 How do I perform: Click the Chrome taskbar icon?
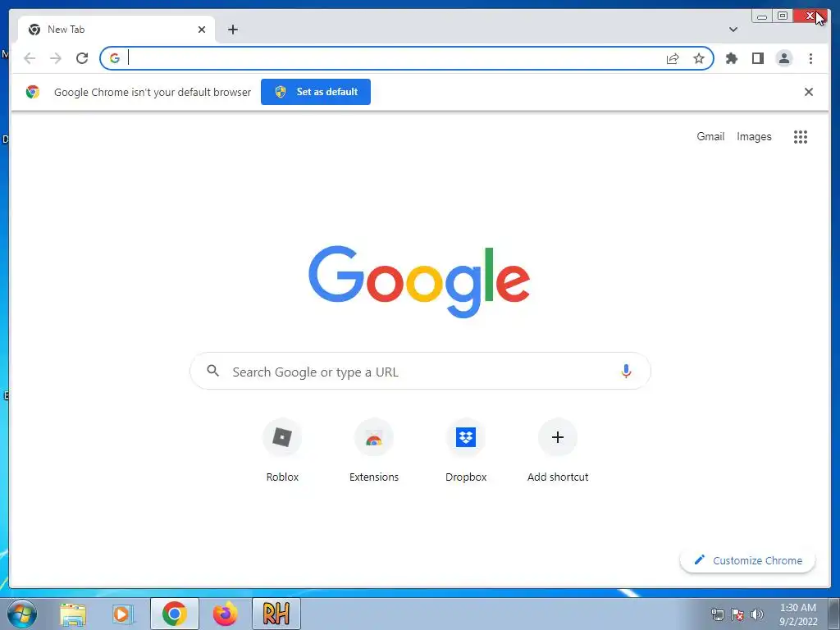[x=175, y=614]
